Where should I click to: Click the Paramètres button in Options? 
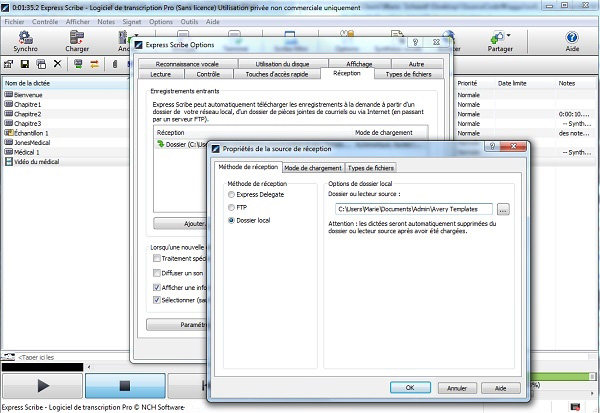[x=177, y=325]
